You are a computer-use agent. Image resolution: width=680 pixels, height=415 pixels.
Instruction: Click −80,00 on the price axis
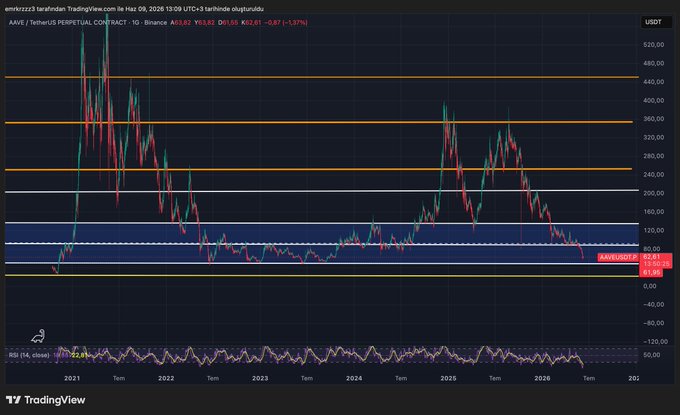(x=654, y=324)
